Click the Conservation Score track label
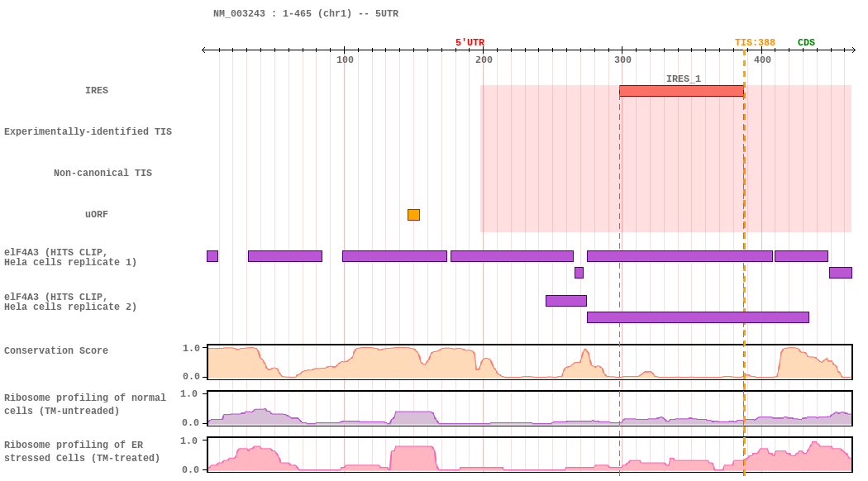The image size is (868, 481). pos(56,351)
